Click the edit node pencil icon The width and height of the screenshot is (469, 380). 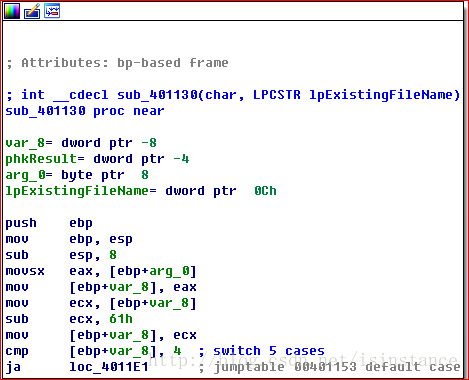coord(32,11)
